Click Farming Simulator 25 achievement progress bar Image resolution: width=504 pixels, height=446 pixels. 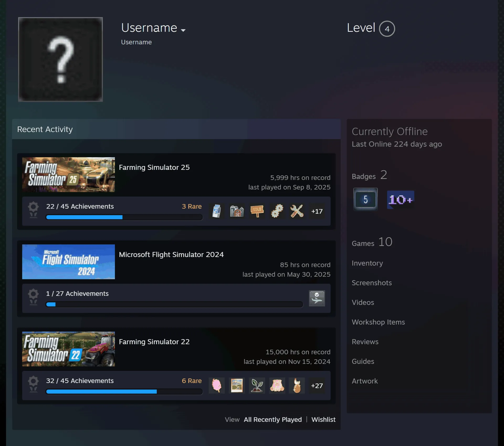pyautogui.click(x=124, y=217)
